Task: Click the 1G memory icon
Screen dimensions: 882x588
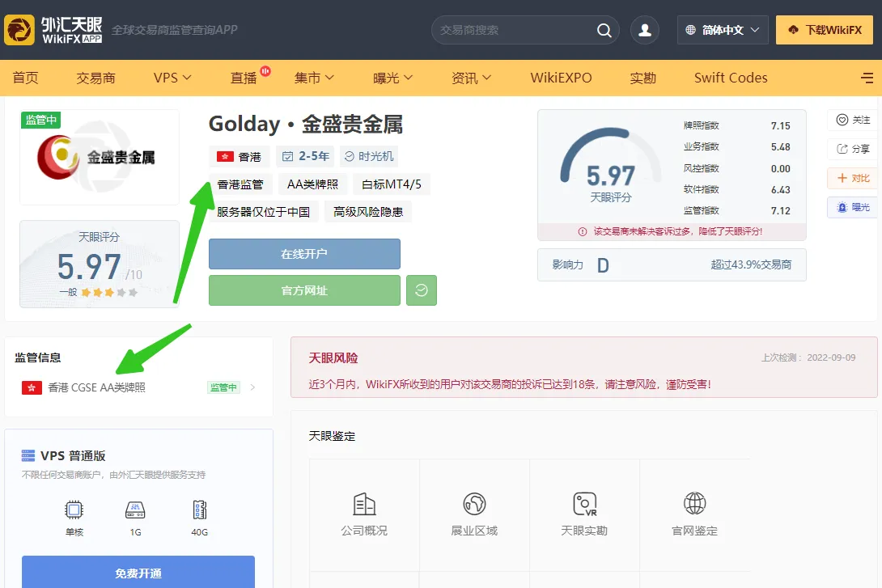Action: pos(135,510)
